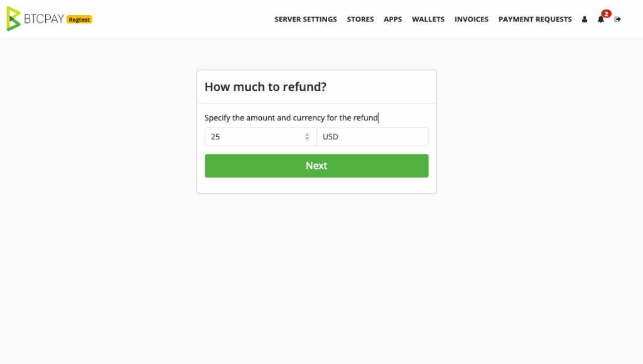The width and height of the screenshot is (643, 364).
Task: Click the BTCPay green logo icon
Action: click(x=14, y=19)
